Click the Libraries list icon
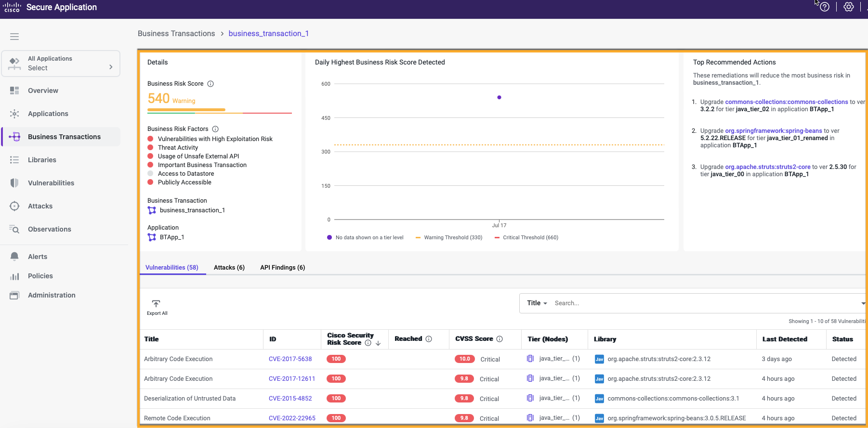868x428 pixels. 14,160
